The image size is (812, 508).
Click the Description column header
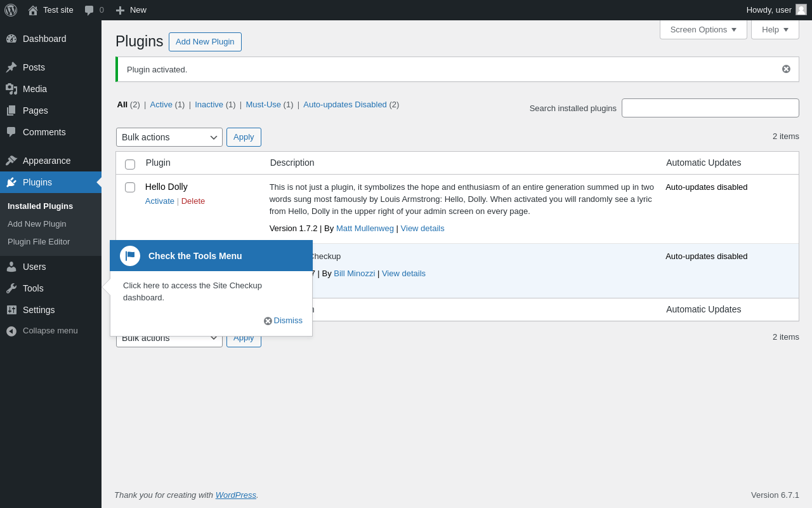tap(292, 163)
